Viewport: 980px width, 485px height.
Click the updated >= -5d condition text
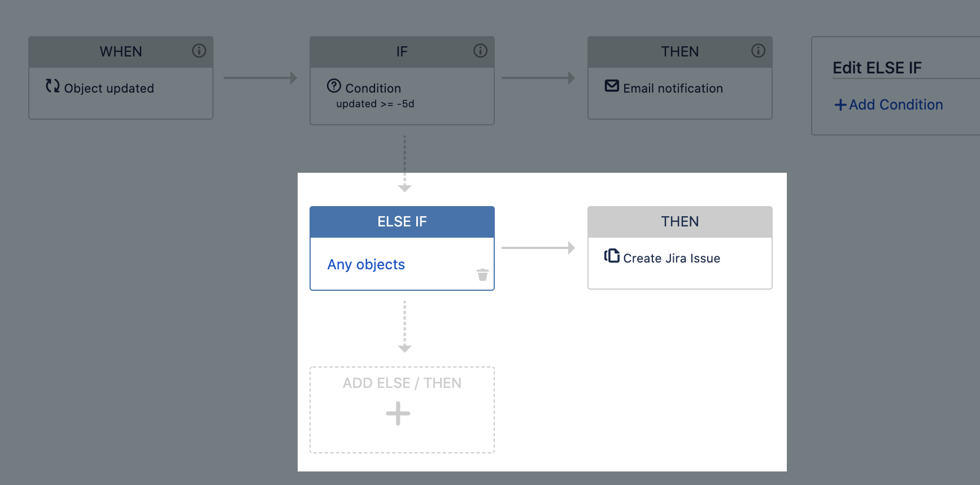(x=375, y=104)
